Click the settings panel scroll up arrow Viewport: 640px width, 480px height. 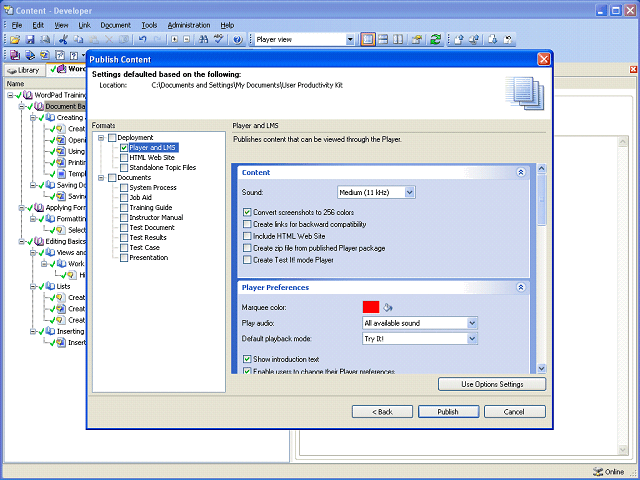pos(542,168)
